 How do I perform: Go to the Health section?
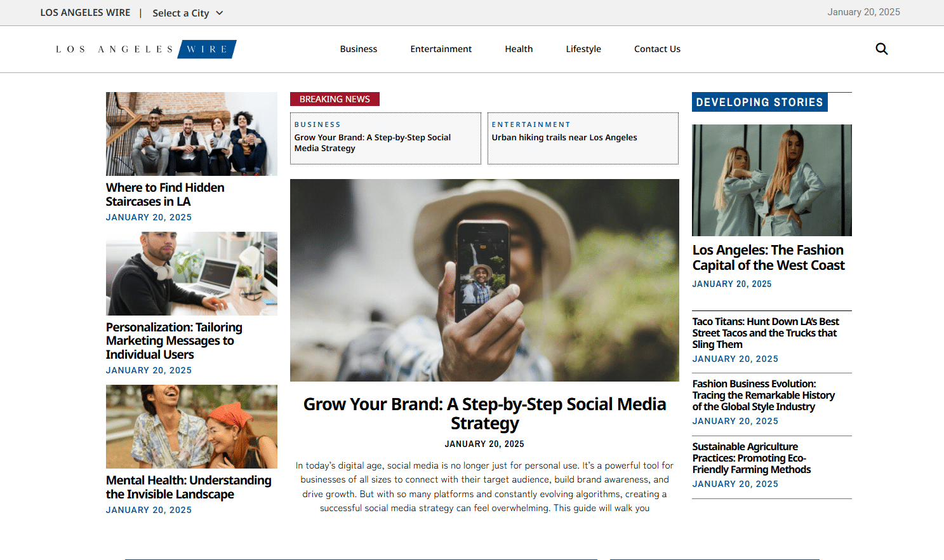[x=519, y=49]
